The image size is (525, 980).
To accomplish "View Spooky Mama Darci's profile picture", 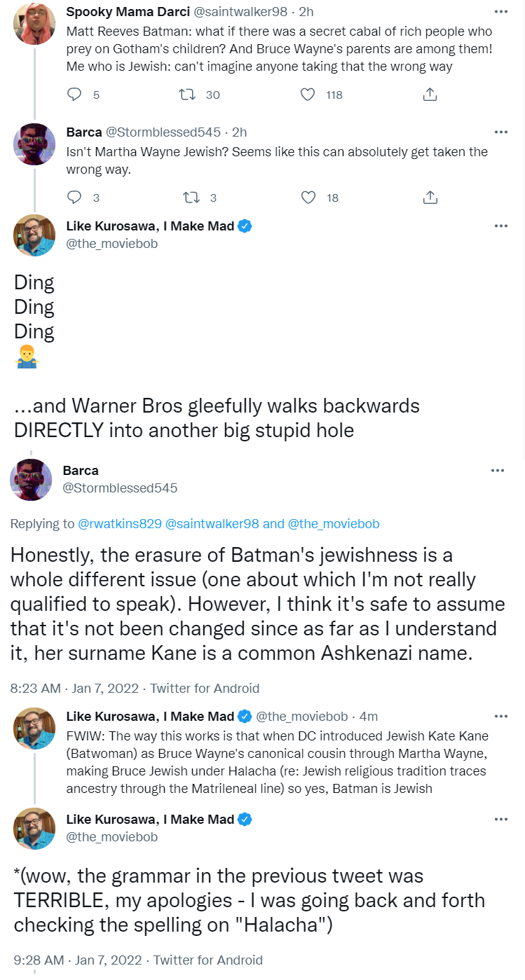I will click(34, 22).
